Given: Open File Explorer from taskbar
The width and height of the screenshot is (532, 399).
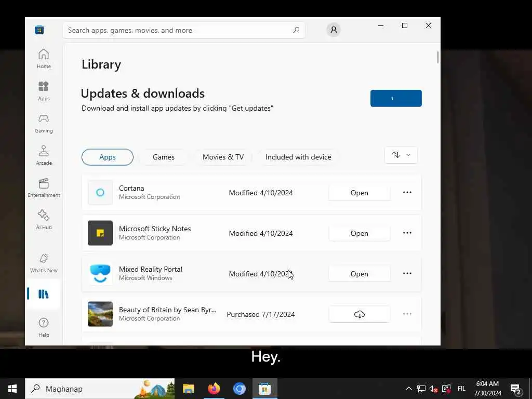Looking at the screenshot, I should (x=188, y=389).
